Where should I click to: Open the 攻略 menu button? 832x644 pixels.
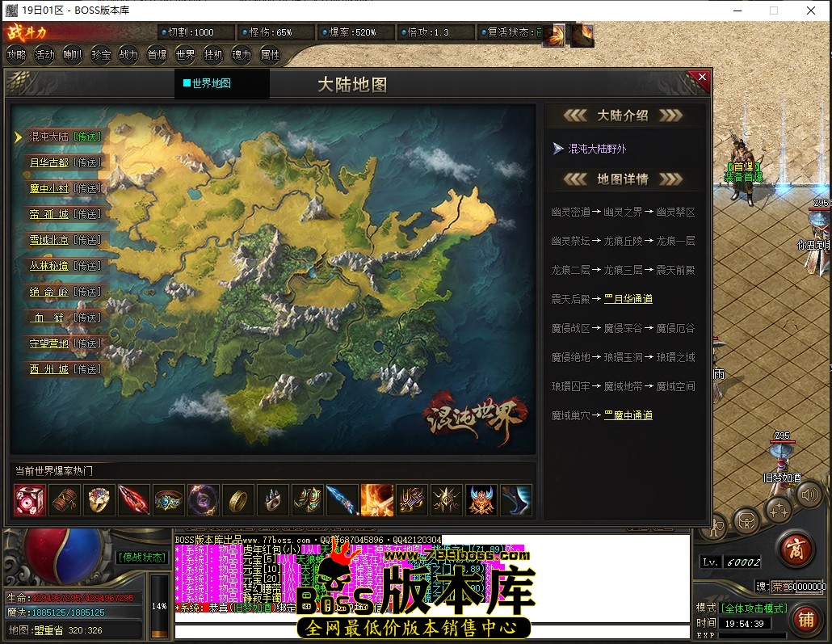point(16,55)
